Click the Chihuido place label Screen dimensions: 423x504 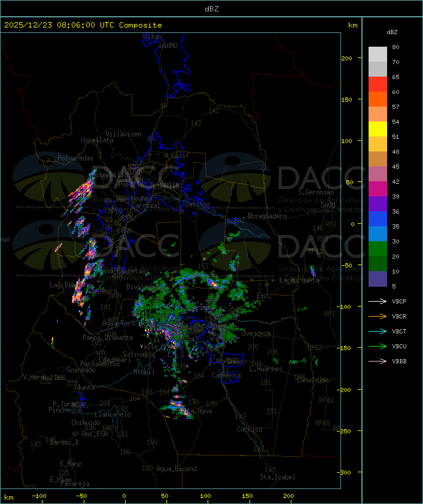[86, 423]
